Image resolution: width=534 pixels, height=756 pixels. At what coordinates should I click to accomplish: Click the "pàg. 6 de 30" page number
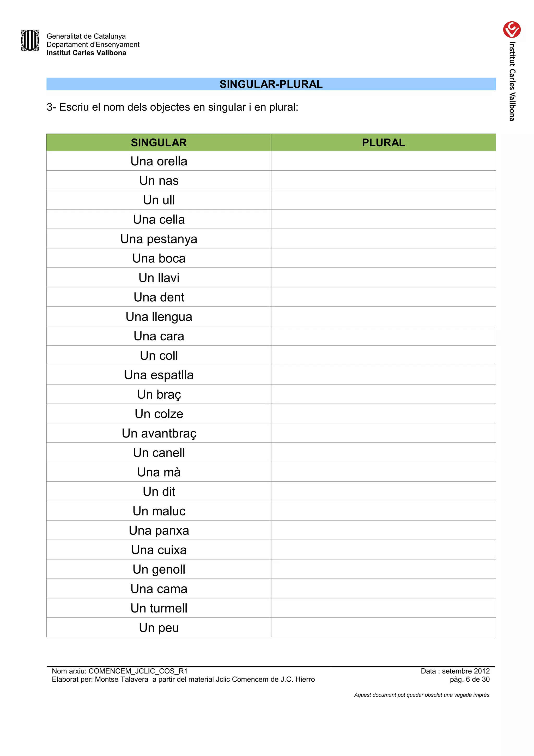[x=470, y=679]
